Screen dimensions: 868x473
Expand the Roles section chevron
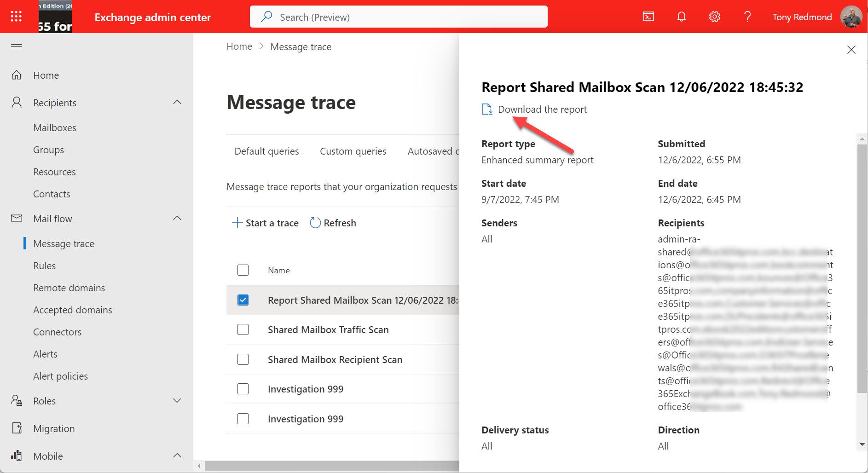point(177,401)
